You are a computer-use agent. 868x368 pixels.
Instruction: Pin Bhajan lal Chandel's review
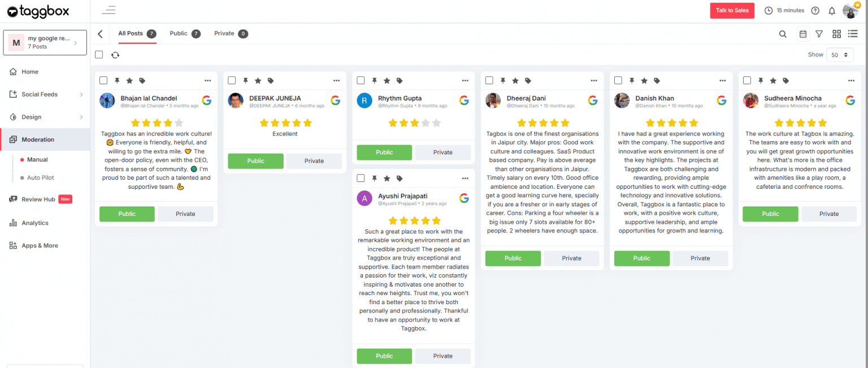point(117,80)
